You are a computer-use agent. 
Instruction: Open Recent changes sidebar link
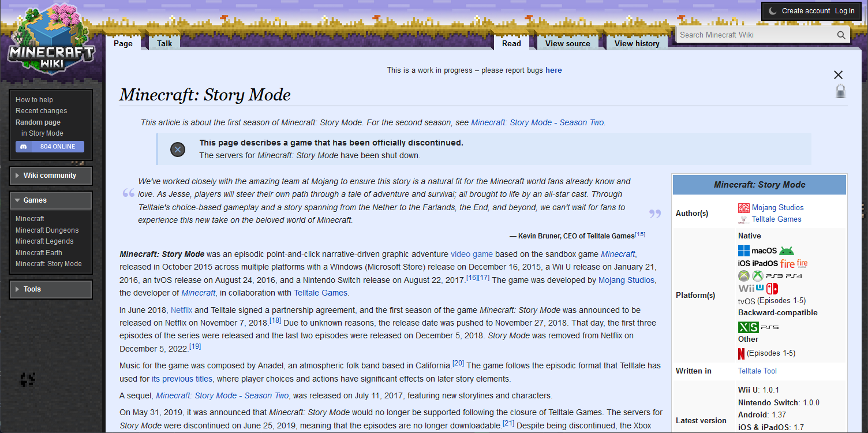tap(42, 111)
